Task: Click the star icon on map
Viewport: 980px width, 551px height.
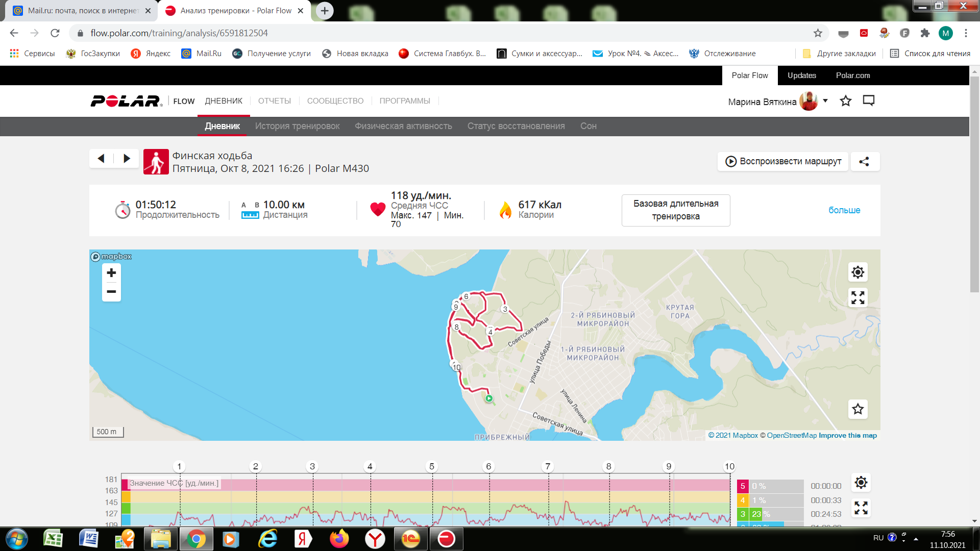Action: pos(857,409)
